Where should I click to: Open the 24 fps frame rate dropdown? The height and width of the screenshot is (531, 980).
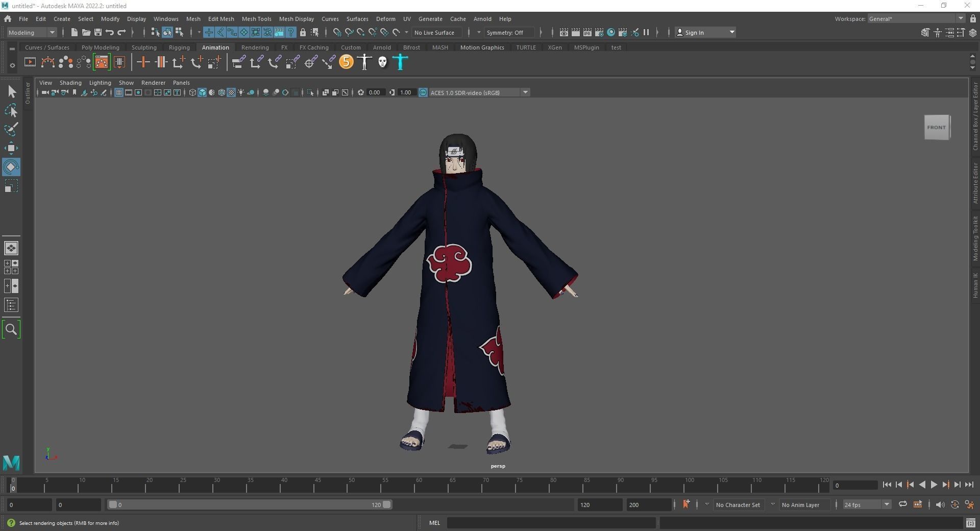pyautogui.click(x=867, y=504)
